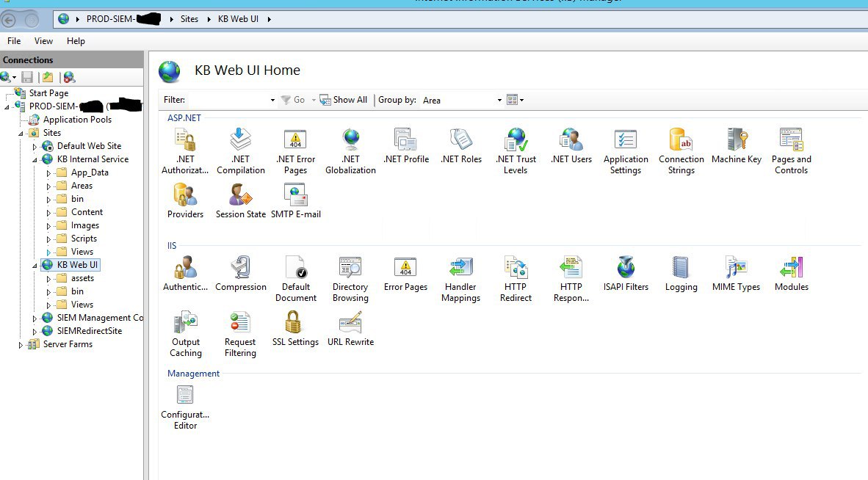
Task: Open Pages and Controls feature
Action: 791,151
